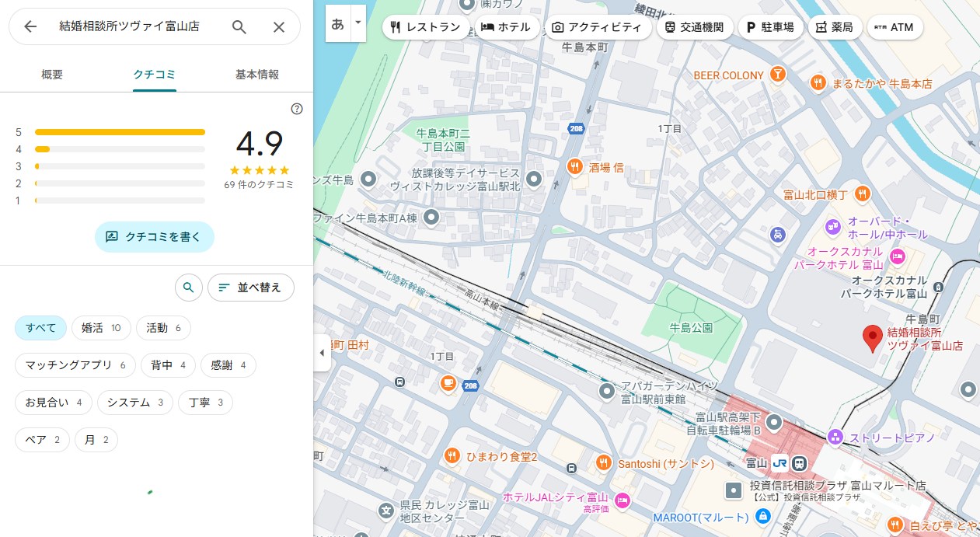Toggle the すべて review filter chip
The image size is (980, 537).
click(x=40, y=328)
